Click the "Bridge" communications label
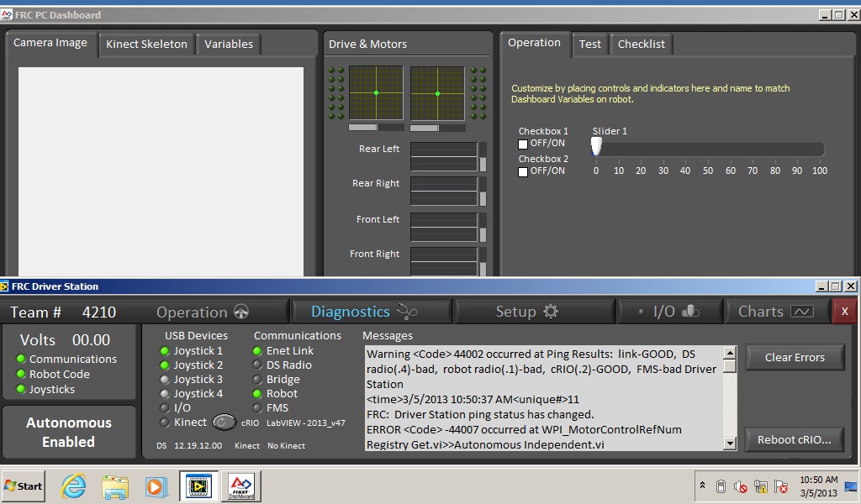This screenshot has height=504, width=861. point(283,380)
